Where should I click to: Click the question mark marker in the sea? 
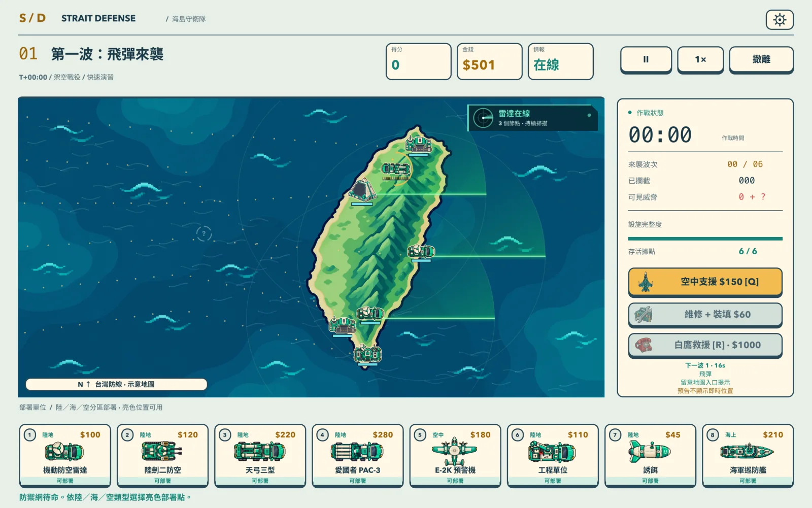point(204,233)
